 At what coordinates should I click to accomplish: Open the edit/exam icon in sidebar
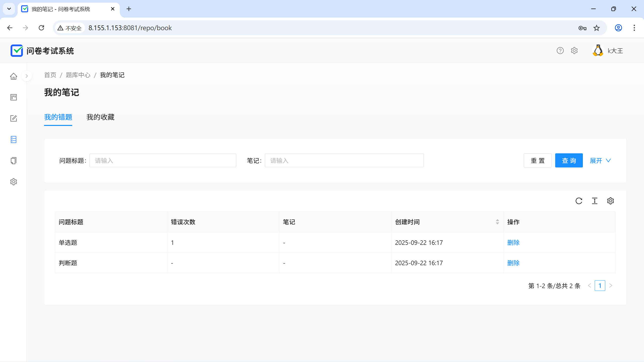(14, 118)
